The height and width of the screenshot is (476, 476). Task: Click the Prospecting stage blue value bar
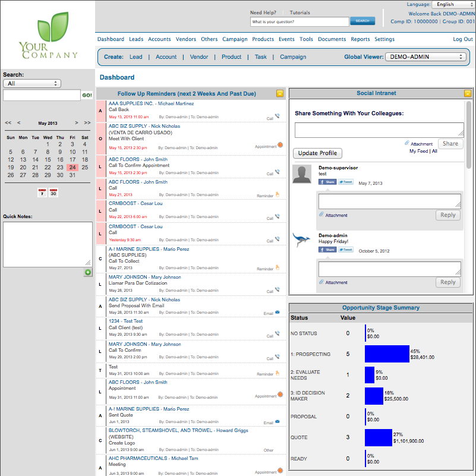[387, 354]
